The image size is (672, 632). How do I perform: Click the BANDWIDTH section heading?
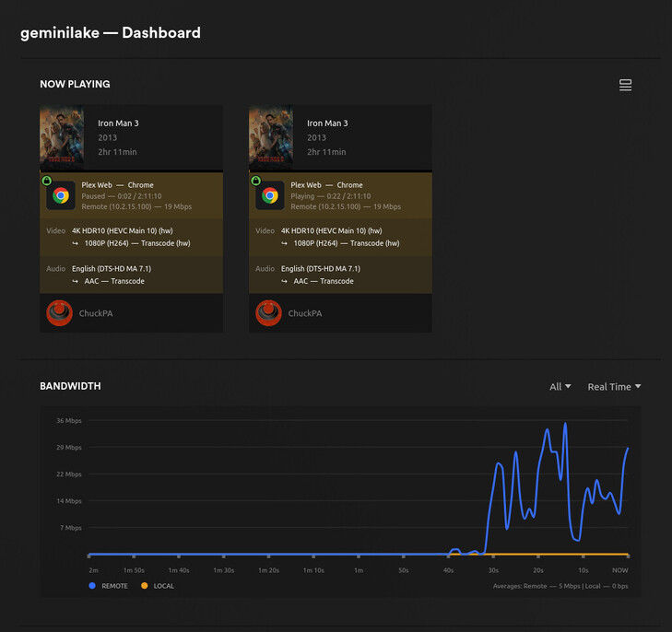70,386
